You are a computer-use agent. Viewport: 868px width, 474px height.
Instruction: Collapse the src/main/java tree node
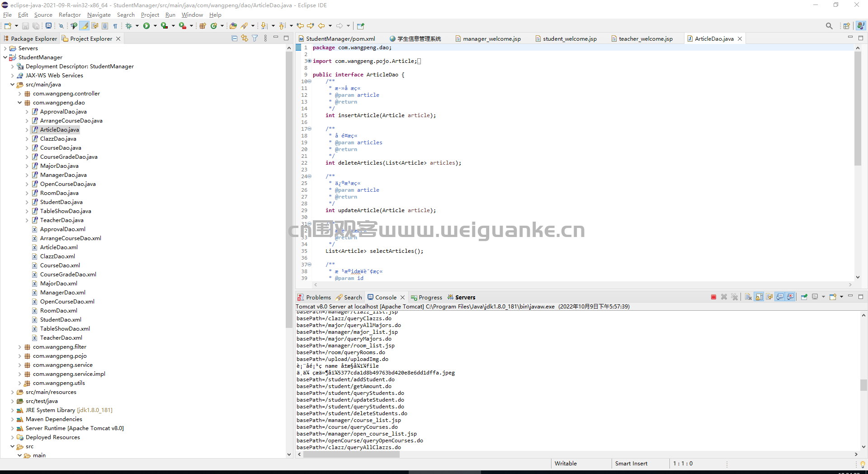12,85
